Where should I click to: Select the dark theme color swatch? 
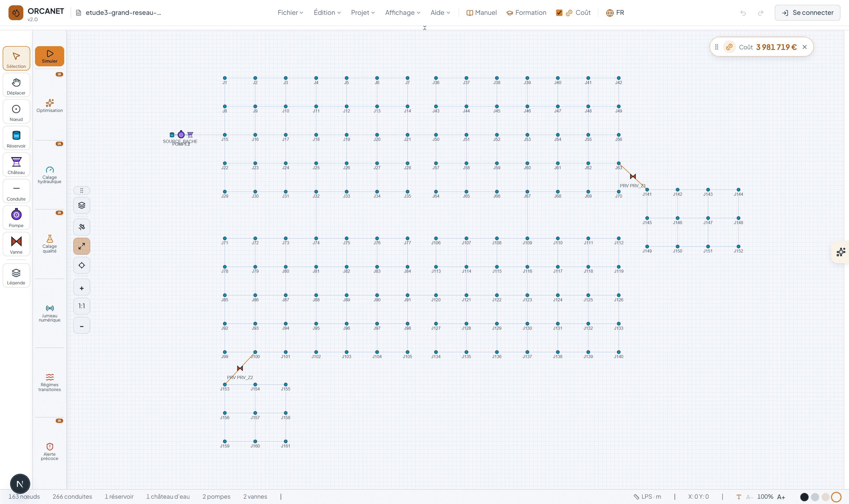pos(804,497)
